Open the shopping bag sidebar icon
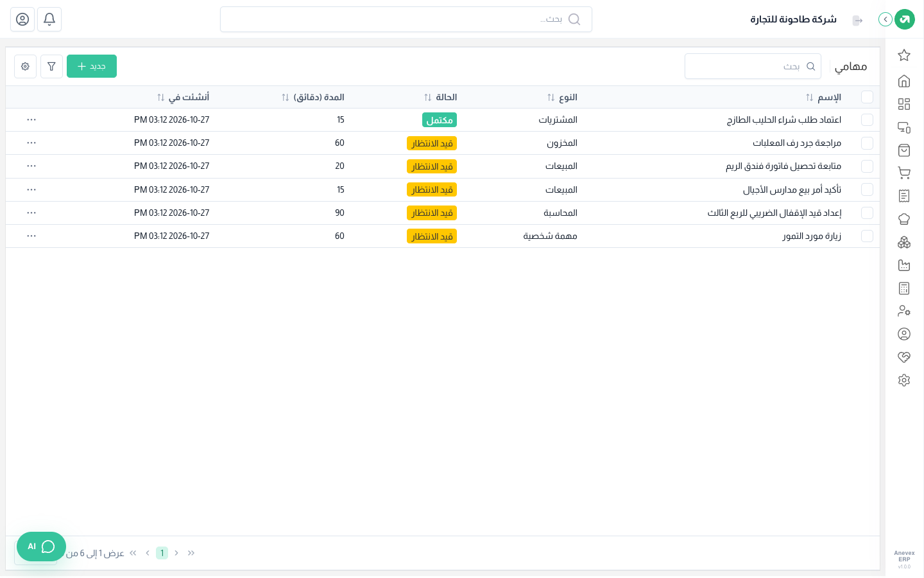The width and height of the screenshot is (924, 578). coord(904,150)
